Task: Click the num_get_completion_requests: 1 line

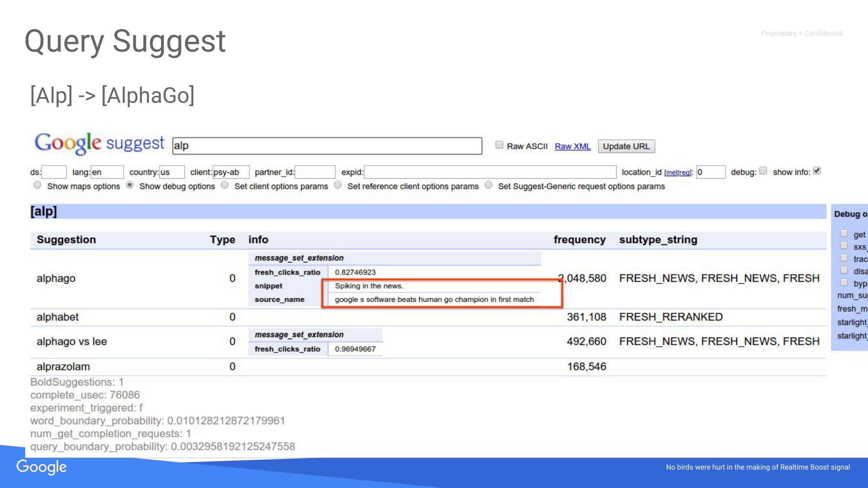Action: (111, 434)
